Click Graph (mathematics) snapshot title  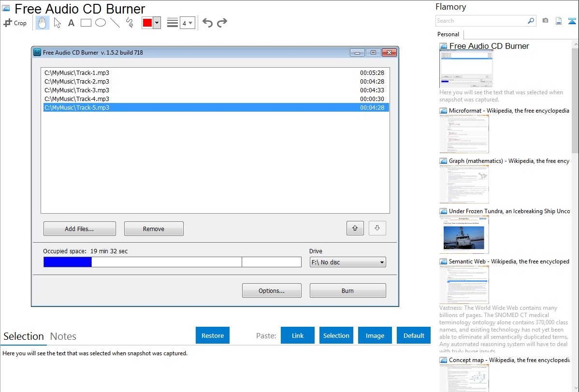pyautogui.click(x=509, y=161)
